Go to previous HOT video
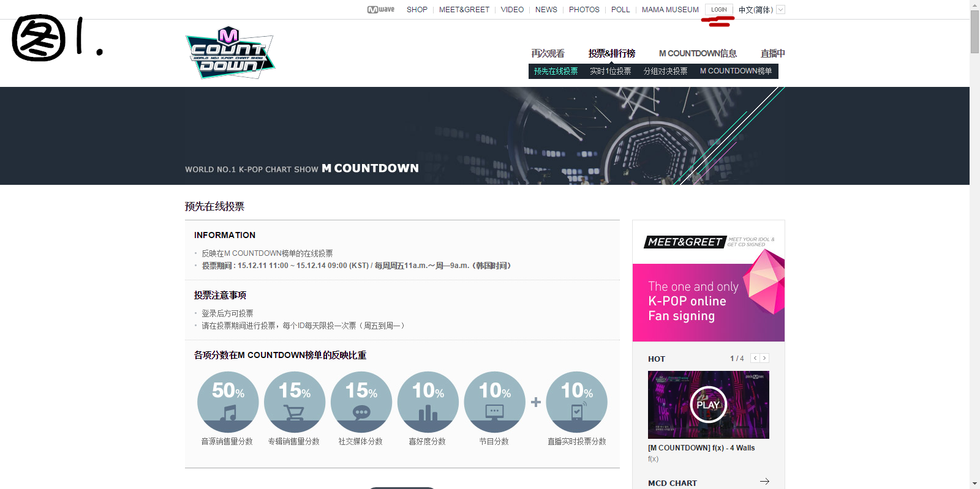Image resolution: width=980 pixels, height=489 pixels. coord(755,358)
